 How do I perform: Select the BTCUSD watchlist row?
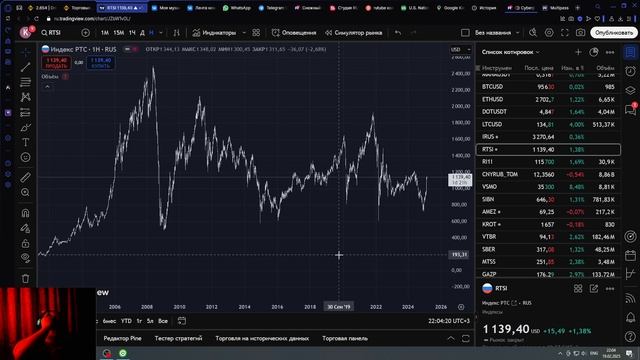tap(548, 87)
